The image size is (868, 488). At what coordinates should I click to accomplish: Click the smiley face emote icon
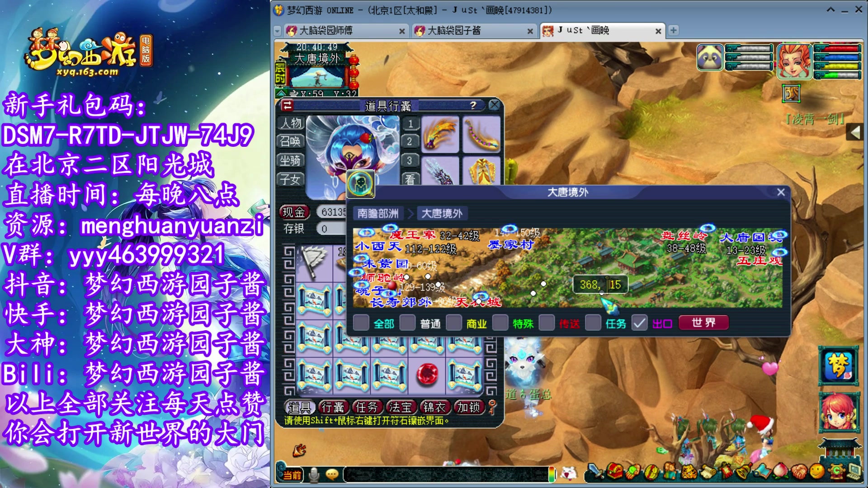(817, 472)
